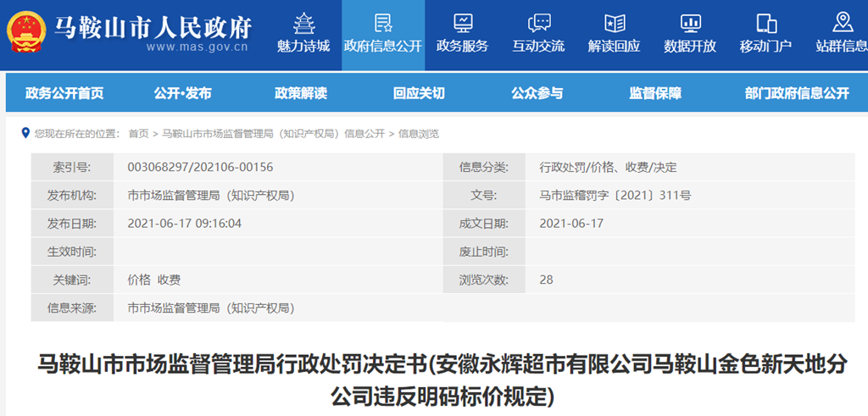Screen dimensions: 868x416
Task: Select keywords value 价格 收费
Action: [154, 280]
